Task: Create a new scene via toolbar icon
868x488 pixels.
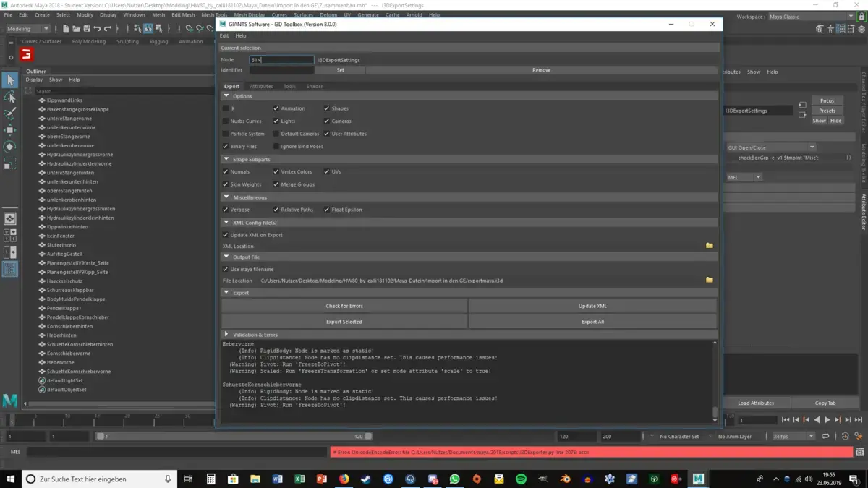Action: 66,29
